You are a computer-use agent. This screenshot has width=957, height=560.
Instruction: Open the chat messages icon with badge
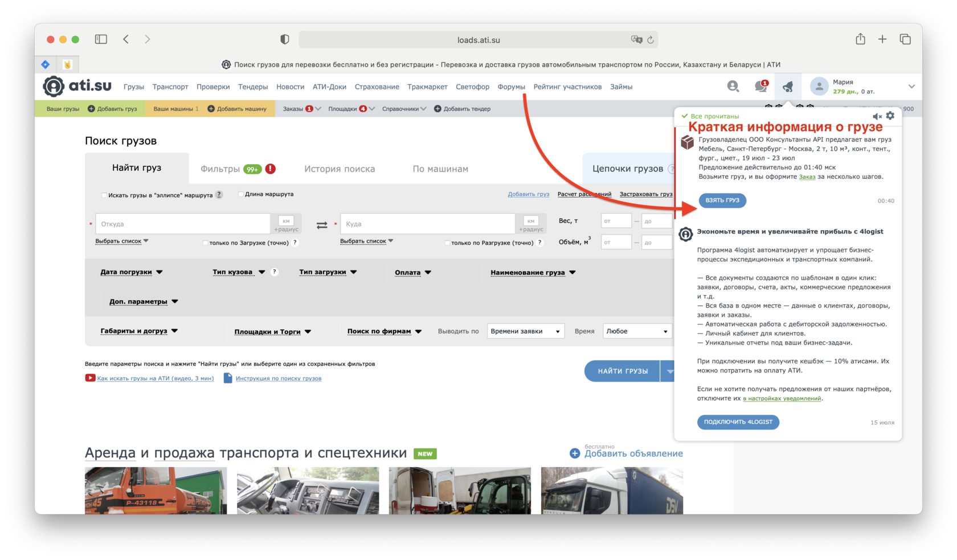tap(760, 87)
